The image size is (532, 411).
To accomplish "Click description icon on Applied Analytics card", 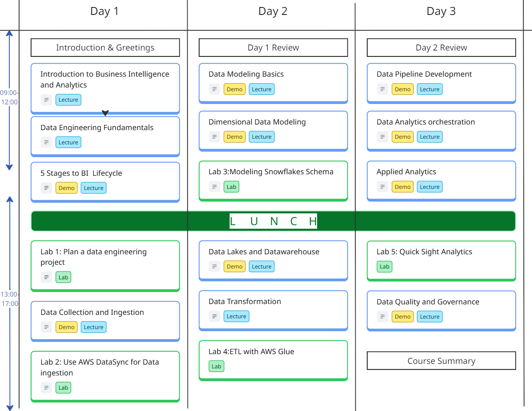I will coord(382,187).
